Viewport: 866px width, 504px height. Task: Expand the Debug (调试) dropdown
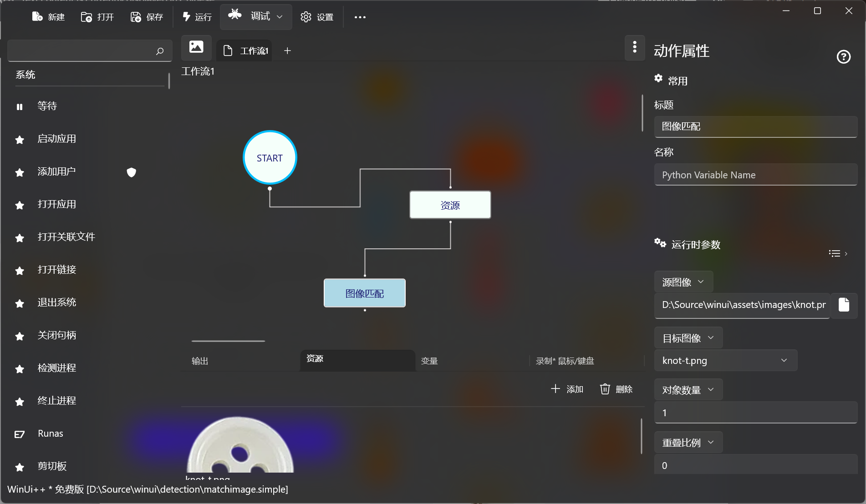(x=280, y=17)
